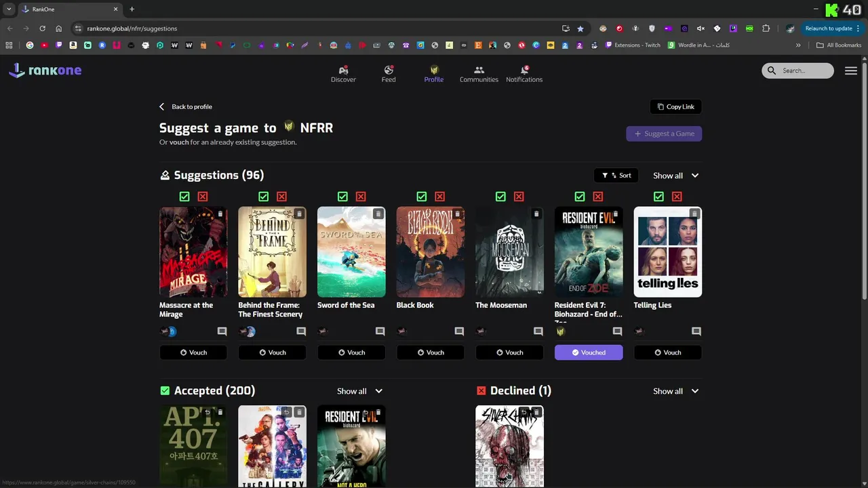The height and width of the screenshot is (488, 868).
Task: Open the Discover tab
Action: (x=343, y=75)
